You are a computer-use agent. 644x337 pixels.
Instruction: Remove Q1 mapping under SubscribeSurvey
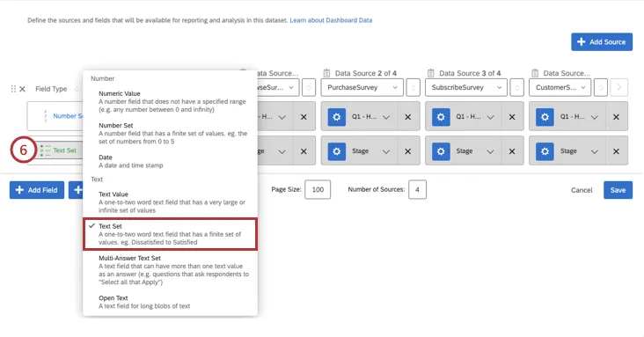pos(512,117)
